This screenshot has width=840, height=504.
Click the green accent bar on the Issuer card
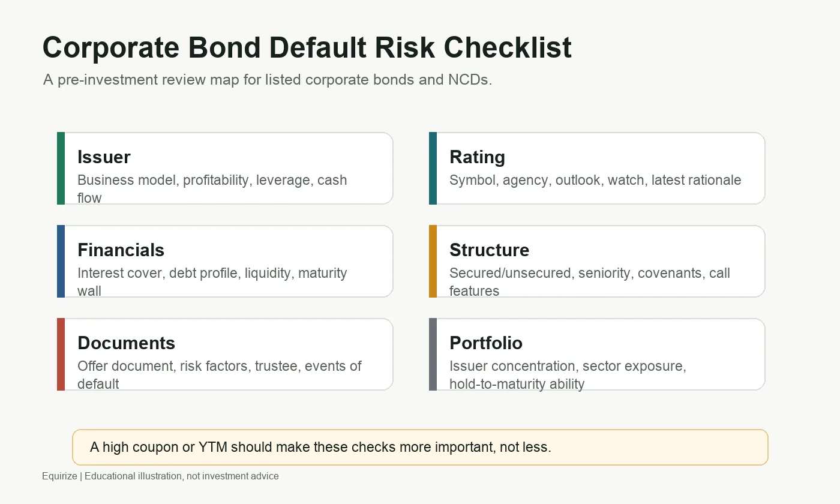(61, 169)
